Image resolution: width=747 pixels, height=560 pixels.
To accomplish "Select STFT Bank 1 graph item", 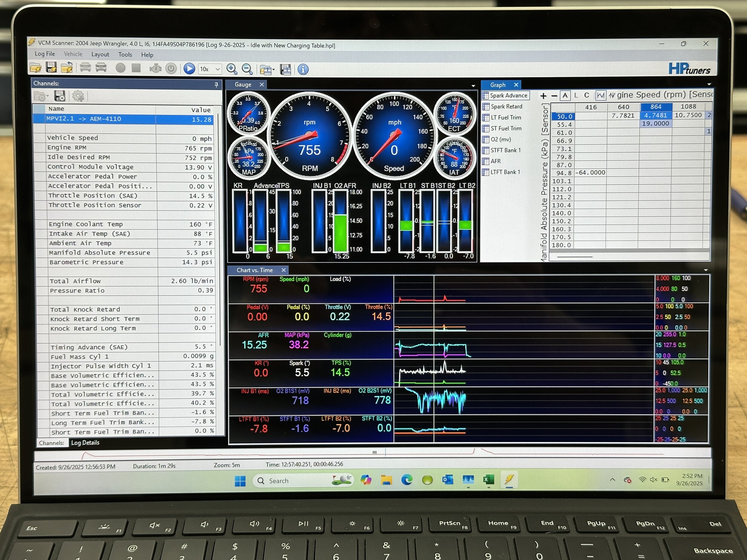I will [x=505, y=150].
